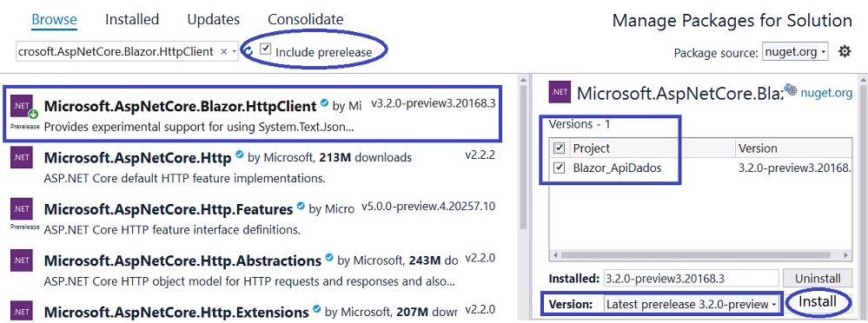Click the Http.Features package .NET icon

pos(22,208)
